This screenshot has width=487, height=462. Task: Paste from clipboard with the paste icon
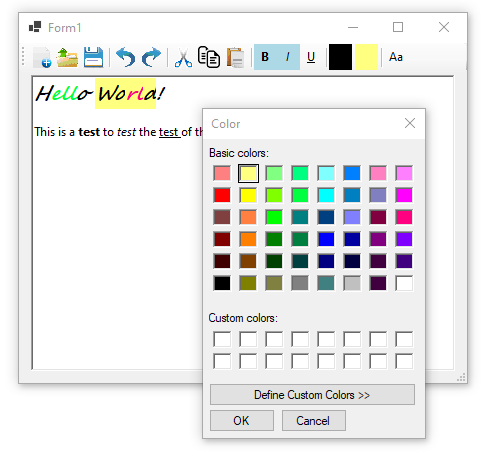[235, 57]
